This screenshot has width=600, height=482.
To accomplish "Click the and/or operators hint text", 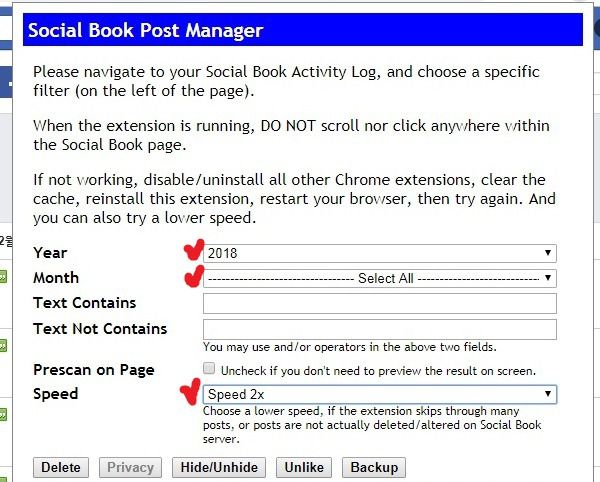I will tap(350, 347).
